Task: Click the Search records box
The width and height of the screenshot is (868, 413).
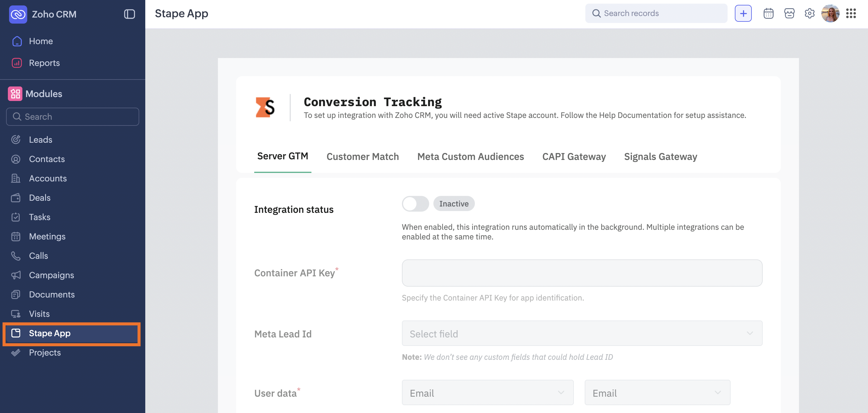Action: [656, 14]
